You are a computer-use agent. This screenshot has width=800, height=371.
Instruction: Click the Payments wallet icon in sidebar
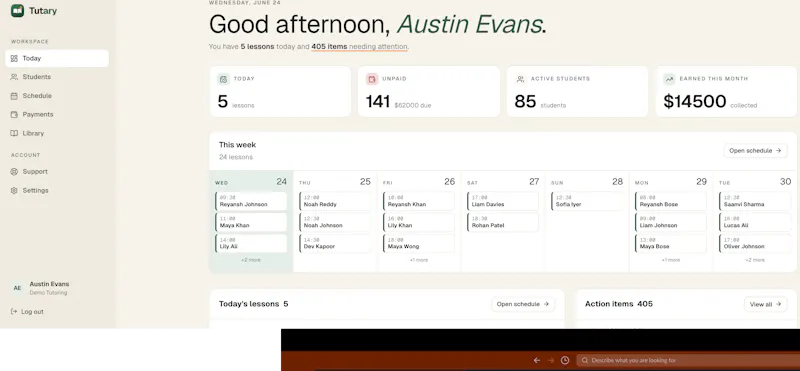tap(14, 115)
